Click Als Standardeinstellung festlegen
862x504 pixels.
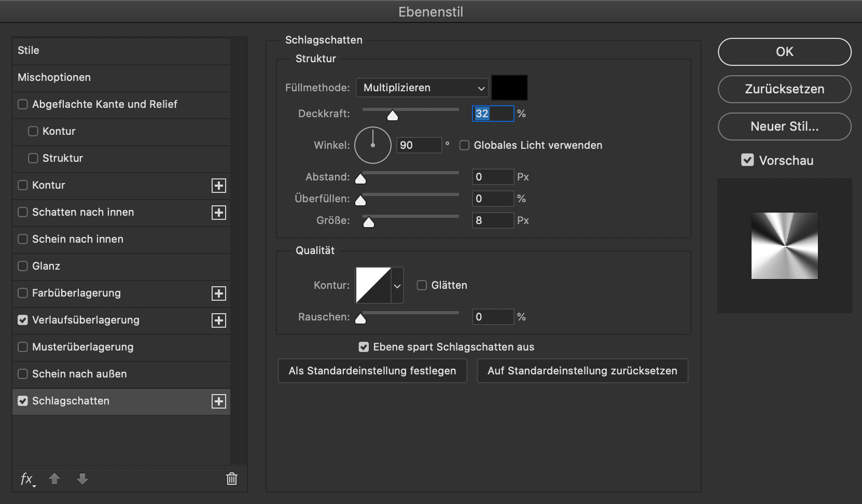[x=372, y=371]
